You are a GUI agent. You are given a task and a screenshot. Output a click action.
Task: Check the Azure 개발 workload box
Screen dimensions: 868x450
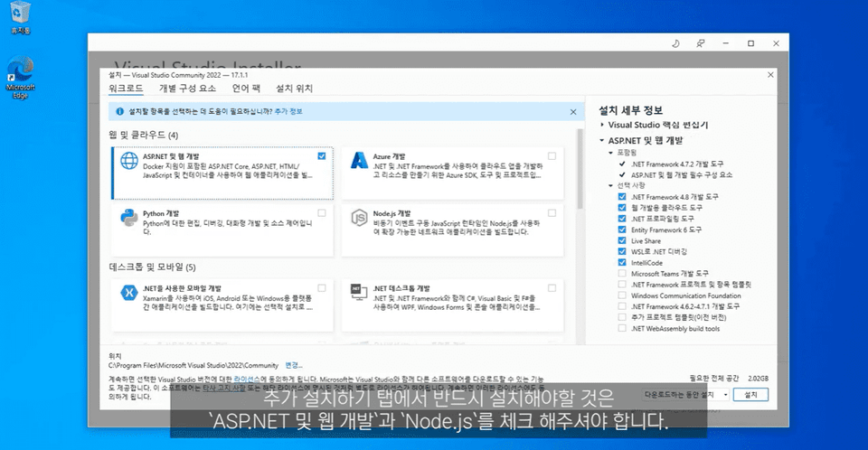coord(552,156)
